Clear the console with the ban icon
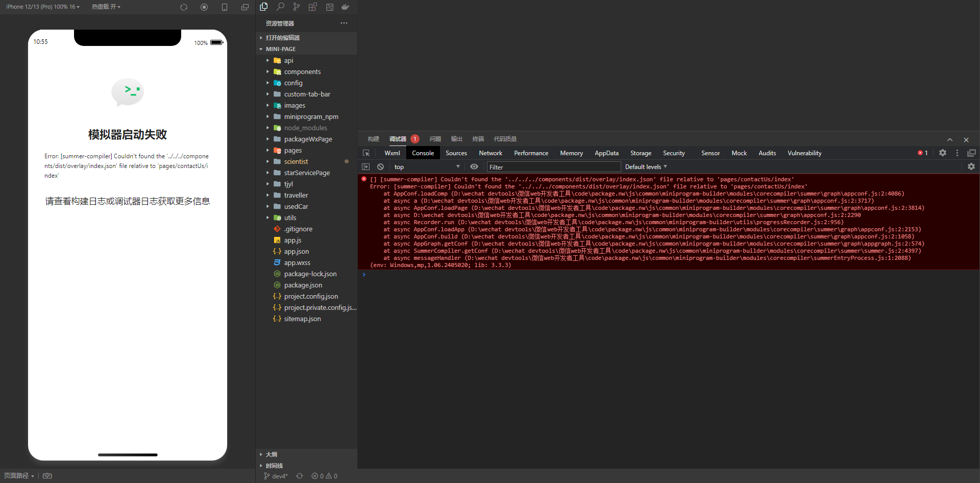Viewport: 980px width, 483px height. coord(381,167)
